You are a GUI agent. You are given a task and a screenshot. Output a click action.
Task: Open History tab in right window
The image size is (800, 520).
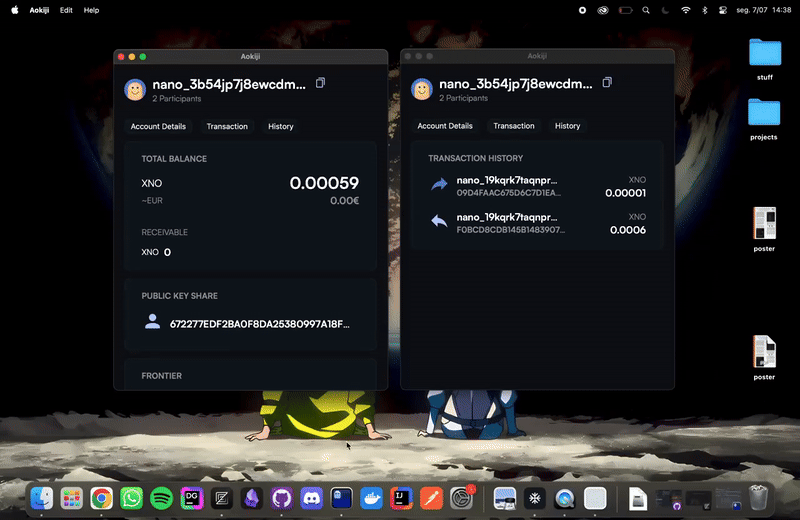pos(567,126)
